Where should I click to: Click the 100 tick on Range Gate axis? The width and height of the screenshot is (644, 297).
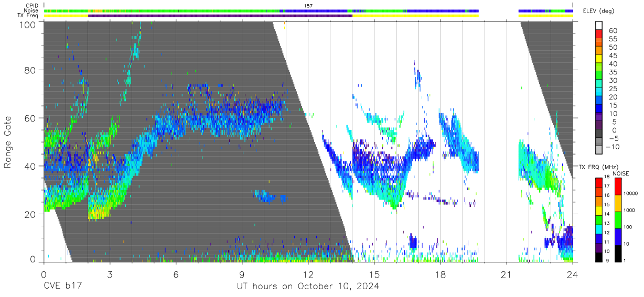pyautogui.click(x=28, y=24)
